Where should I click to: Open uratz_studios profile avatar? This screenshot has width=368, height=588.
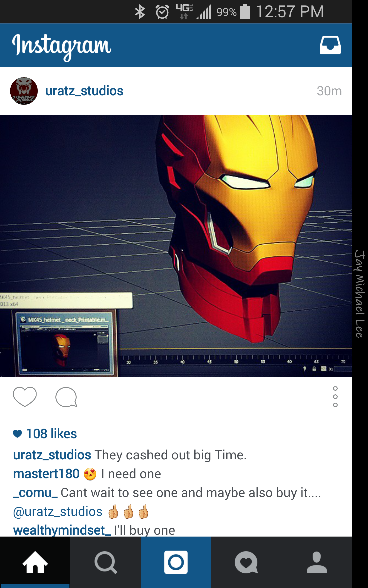[x=24, y=91]
